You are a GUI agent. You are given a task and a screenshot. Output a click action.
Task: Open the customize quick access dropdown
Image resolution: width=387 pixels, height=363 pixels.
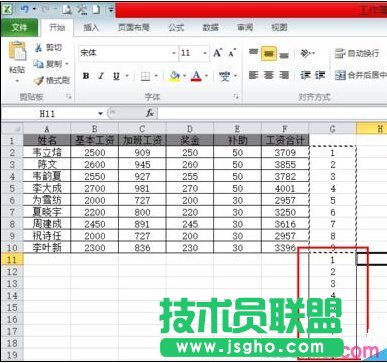click(x=111, y=10)
